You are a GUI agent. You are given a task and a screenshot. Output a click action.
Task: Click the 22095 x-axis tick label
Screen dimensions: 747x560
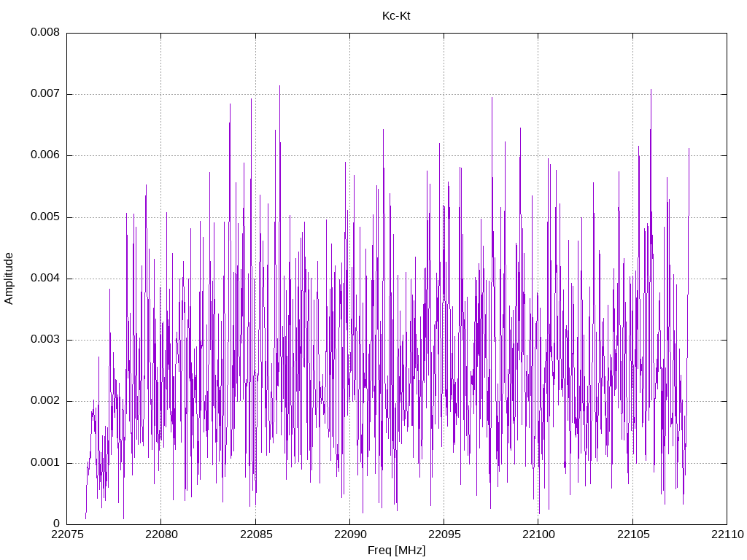pos(444,534)
